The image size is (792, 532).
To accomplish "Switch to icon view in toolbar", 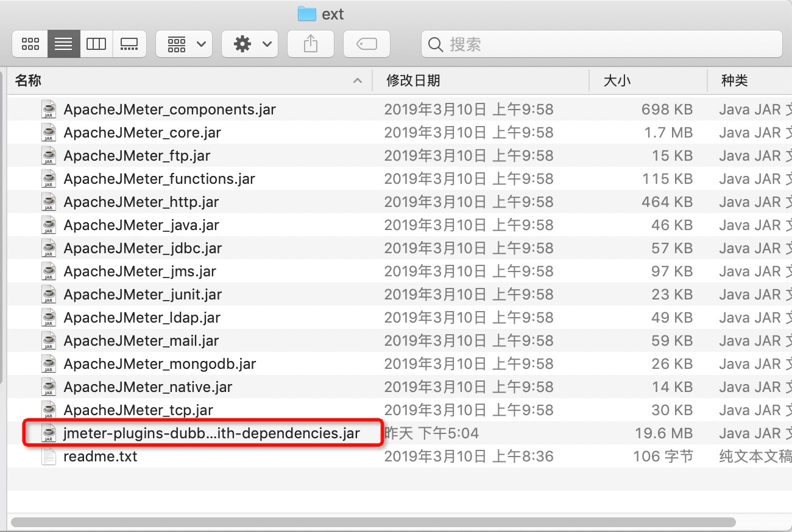I will pyautogui.click(x=30, y=44).
